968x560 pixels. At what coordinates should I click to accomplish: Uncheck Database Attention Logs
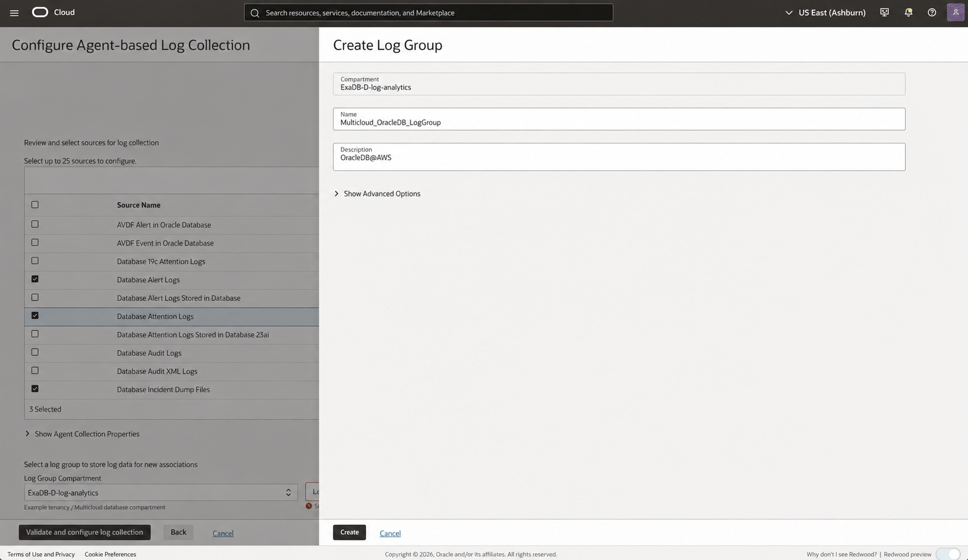[35, 316]
